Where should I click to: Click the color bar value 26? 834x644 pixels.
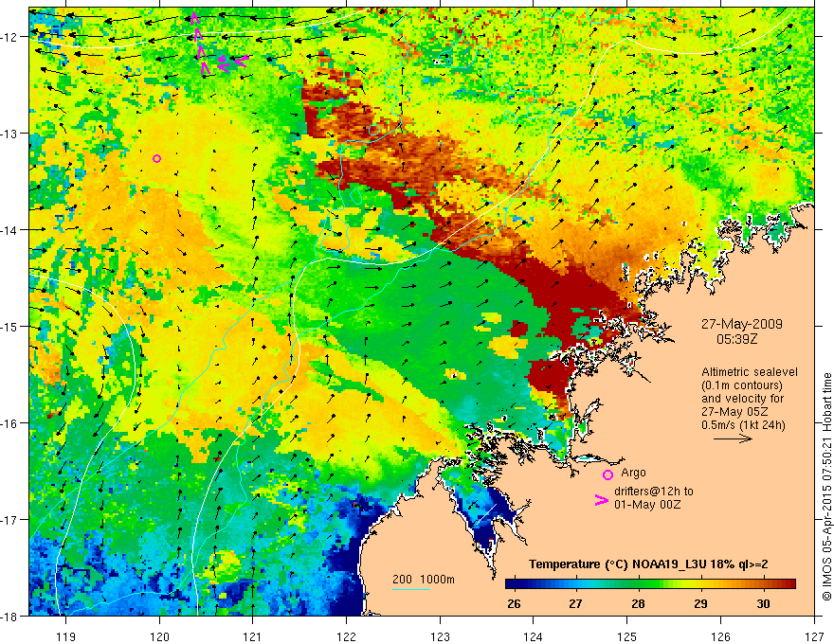point(514,604)
